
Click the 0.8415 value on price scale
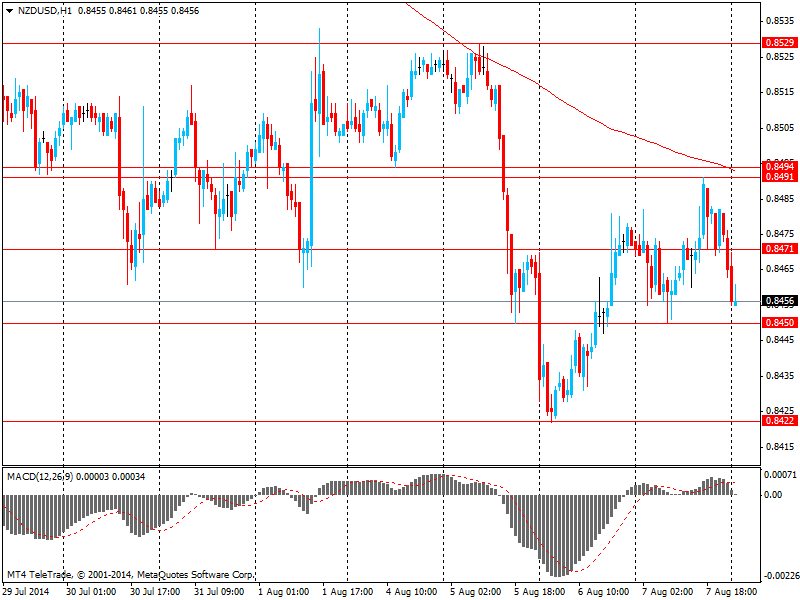pos(779,447)
